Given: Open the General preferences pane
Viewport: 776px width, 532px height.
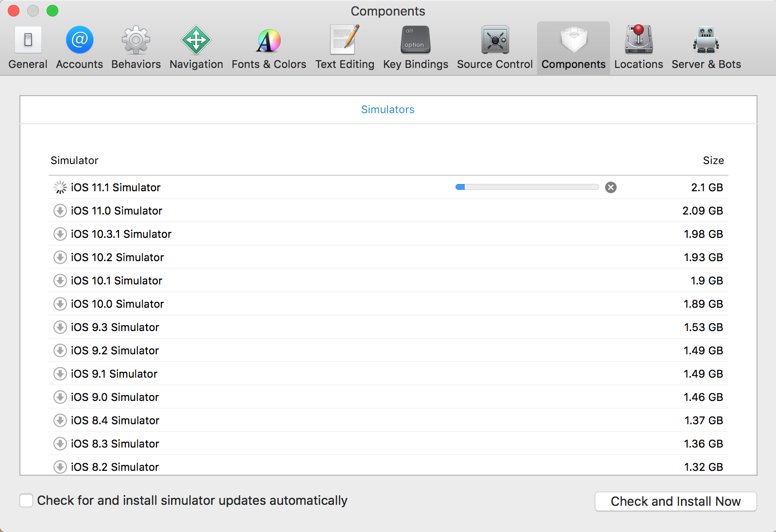Looking at the screenshot, I should [x=28, y=48].
